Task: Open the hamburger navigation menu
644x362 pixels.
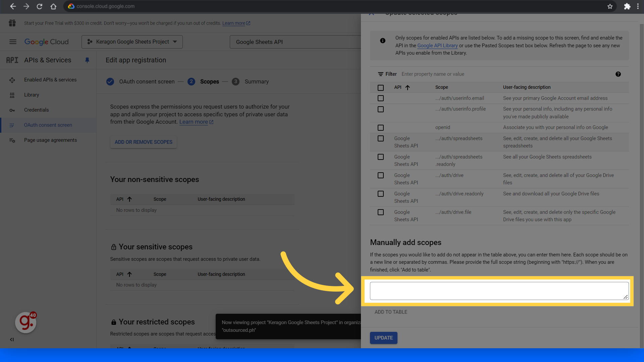Action: 13,42
